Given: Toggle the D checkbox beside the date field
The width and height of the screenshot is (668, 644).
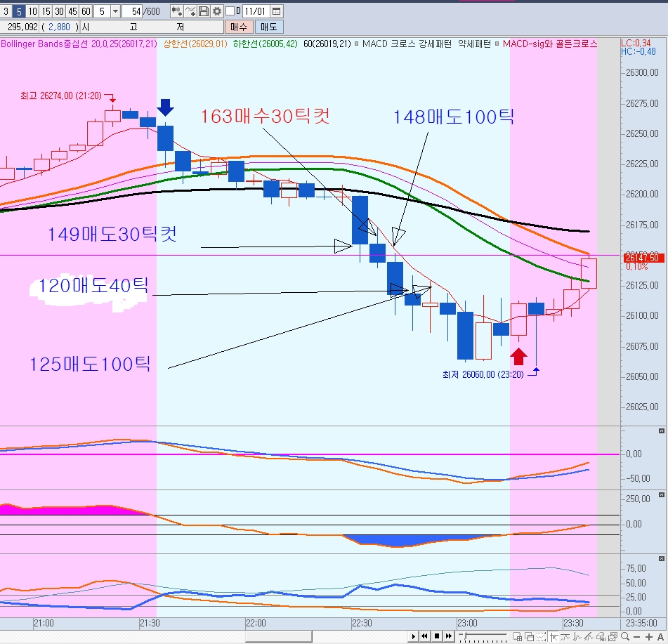Looking at the screenshot, I should tap(230, 11).
